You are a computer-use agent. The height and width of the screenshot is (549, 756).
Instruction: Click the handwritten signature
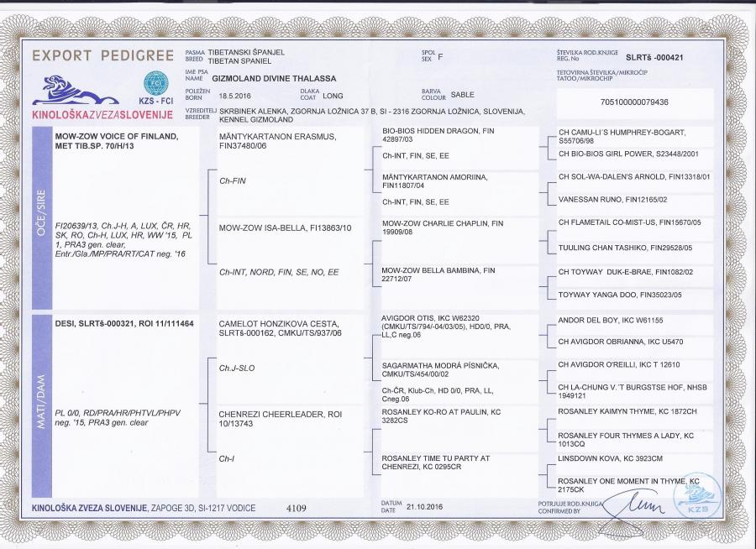tap(633, 511)
